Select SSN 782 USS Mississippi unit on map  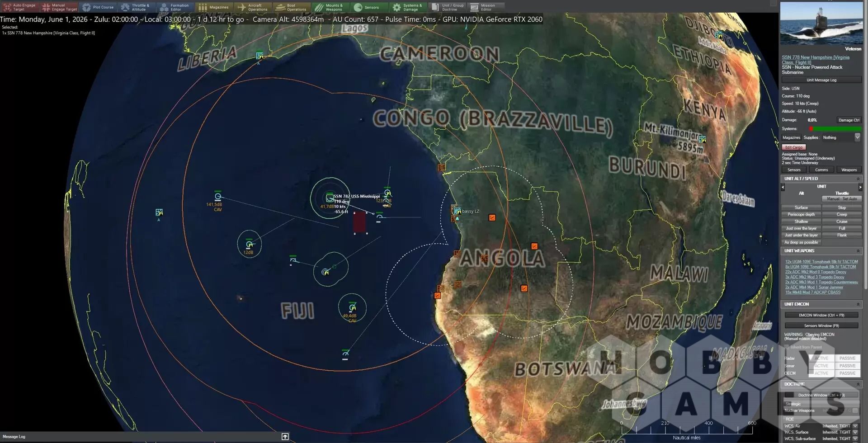pos(330,198)
